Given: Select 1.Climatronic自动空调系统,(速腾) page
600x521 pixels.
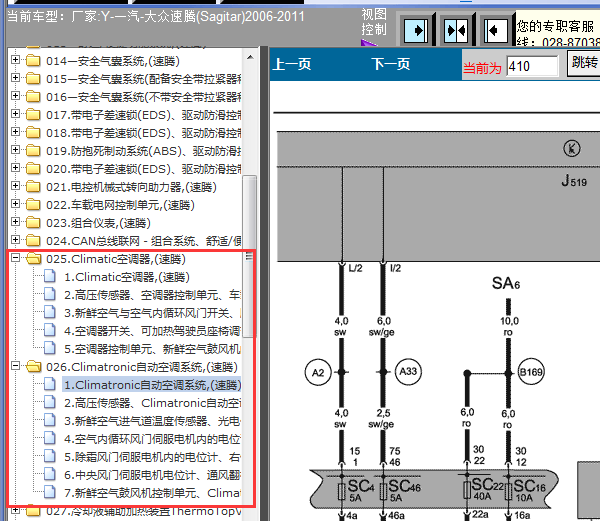Looking at the screenshot, I should [x=152, y=385].
